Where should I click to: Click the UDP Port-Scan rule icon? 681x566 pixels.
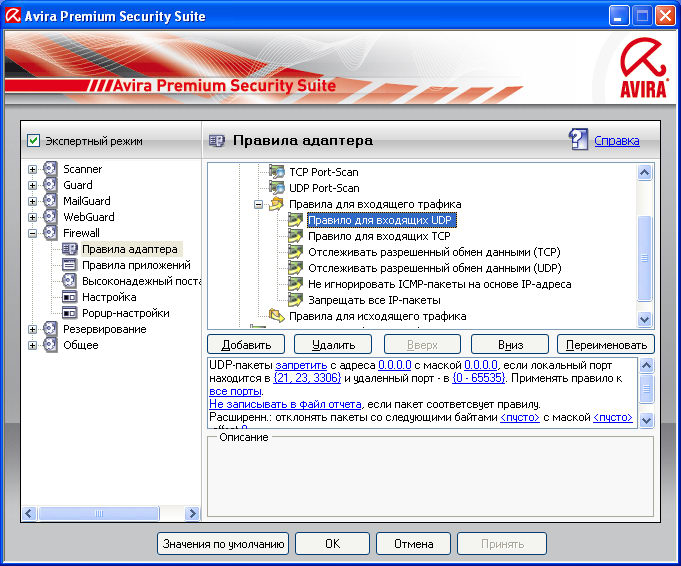[x=277, y=188]
